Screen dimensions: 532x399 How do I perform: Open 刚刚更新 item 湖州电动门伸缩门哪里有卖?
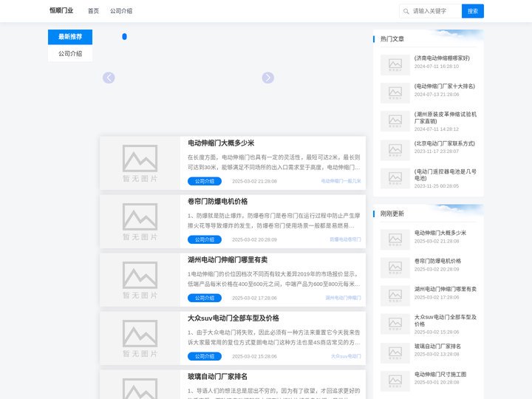[x=445, y=289]
